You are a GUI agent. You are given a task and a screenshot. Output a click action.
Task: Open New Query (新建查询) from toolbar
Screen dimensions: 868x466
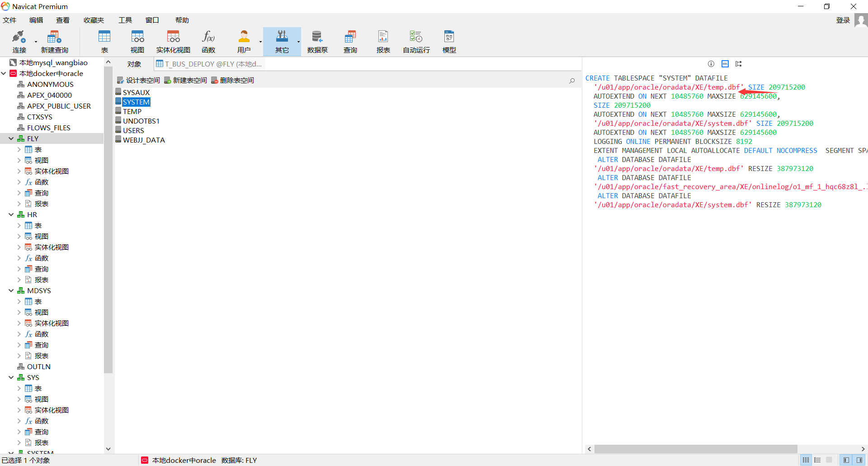tap(54, 42)
